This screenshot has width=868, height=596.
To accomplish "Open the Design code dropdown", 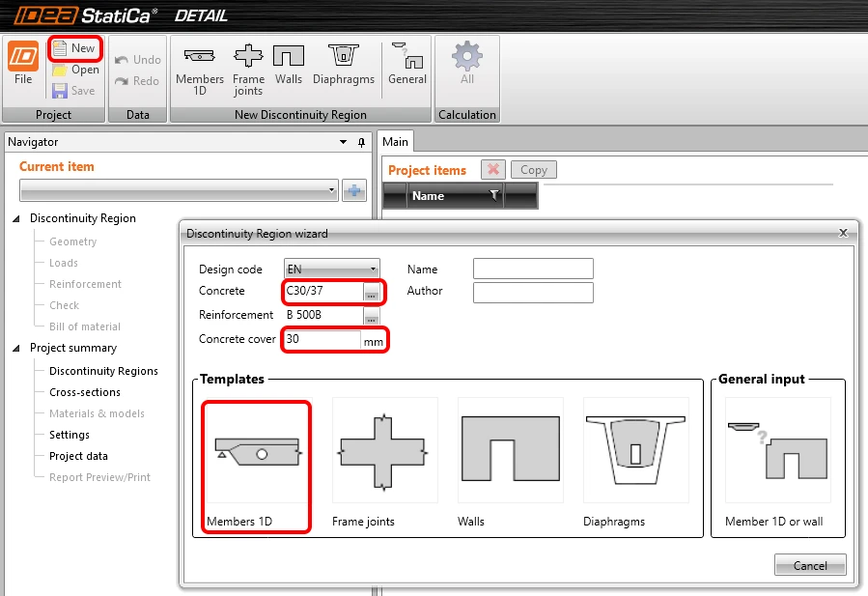I will point(331,270).
